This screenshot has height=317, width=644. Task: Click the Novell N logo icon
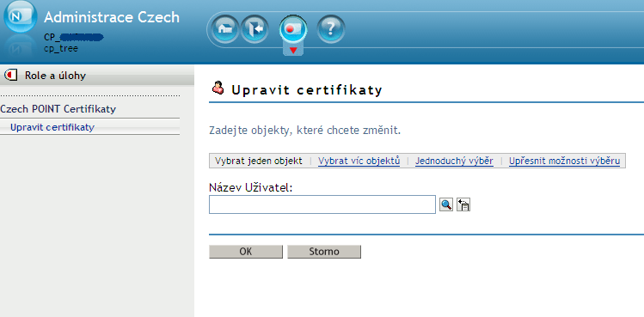point(20,17)
